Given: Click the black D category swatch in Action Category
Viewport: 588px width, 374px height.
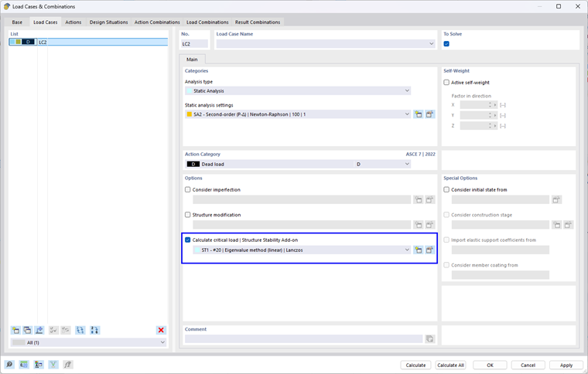Looking at the screenshot, I should click(x=193, y=165).
